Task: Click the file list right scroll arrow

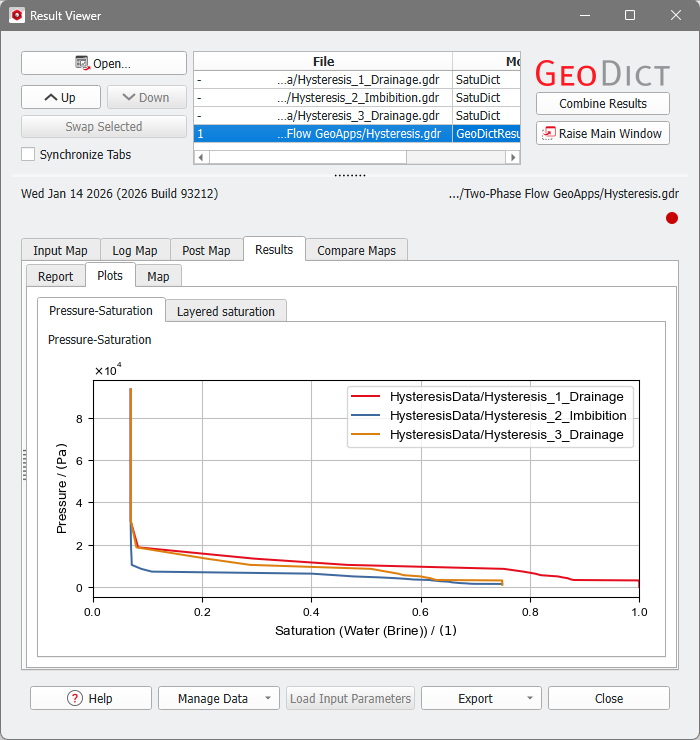Action: pyautogui.click(x=513, y=157)
